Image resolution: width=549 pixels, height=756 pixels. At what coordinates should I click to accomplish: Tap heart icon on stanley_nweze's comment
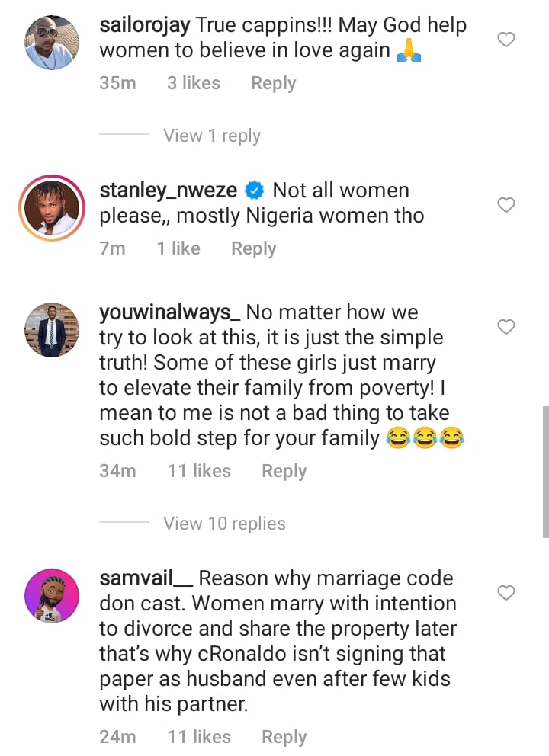[x=506, y=205]
